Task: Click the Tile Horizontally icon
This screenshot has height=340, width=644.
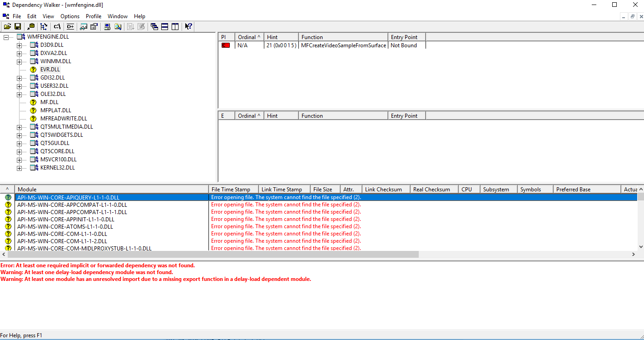Action: pos(165,26)
